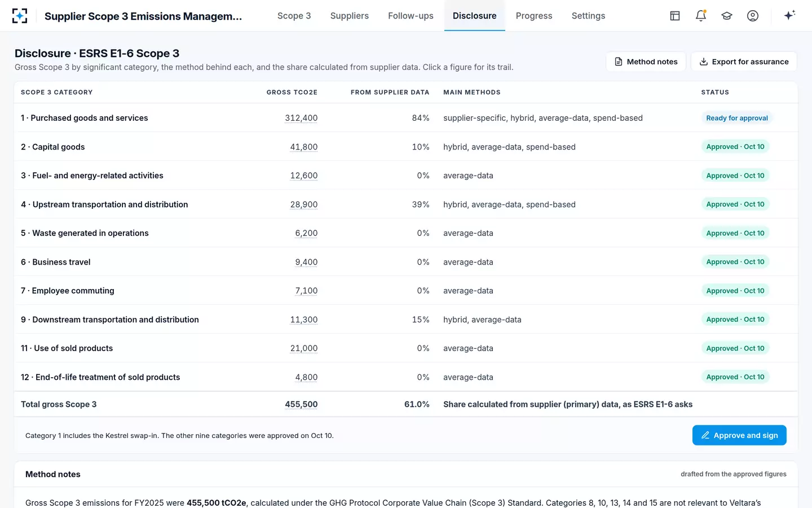The width and height of the screenshot is (812, 508).
Task: Click the Approved badge for Business travel
Action: point(735,262)
